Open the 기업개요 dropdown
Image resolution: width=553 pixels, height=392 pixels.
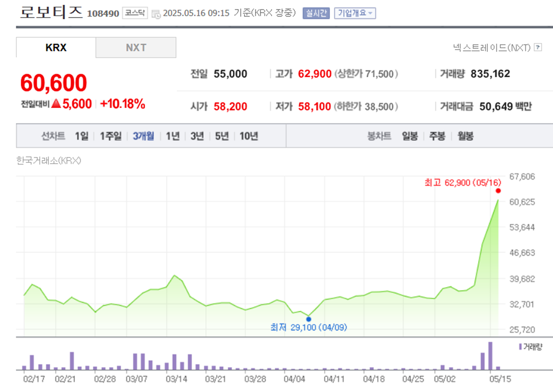[355, 13]
